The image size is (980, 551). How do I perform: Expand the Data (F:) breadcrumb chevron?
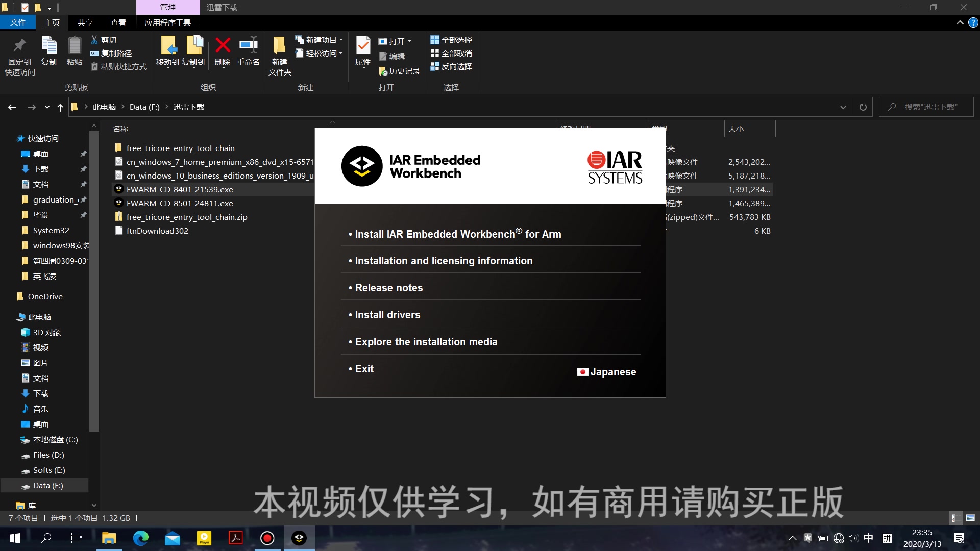tap(166, 107)
